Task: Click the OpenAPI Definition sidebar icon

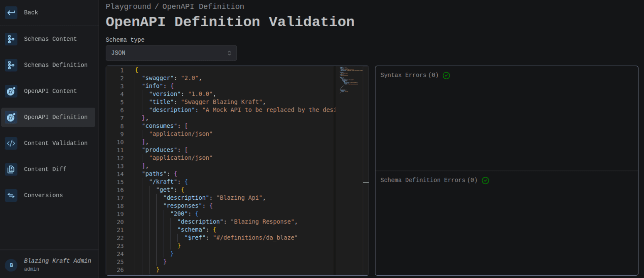Action: click(x=11, y=117)
